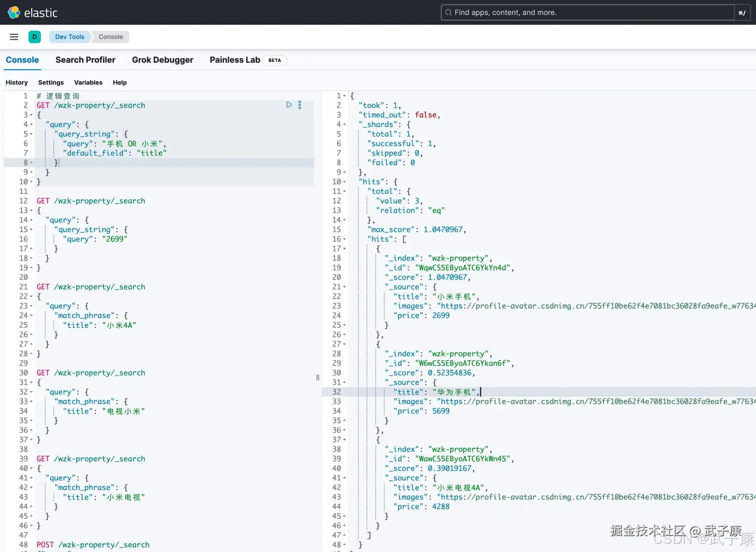
Task: Collapse the "query" block fold at line 4
Action: click(x=31, y=124)
